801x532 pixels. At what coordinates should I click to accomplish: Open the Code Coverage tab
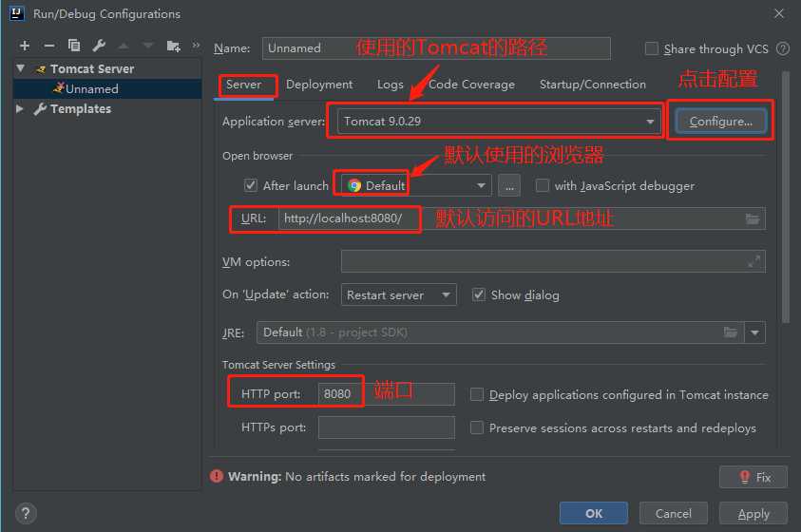tap(471, 85)
